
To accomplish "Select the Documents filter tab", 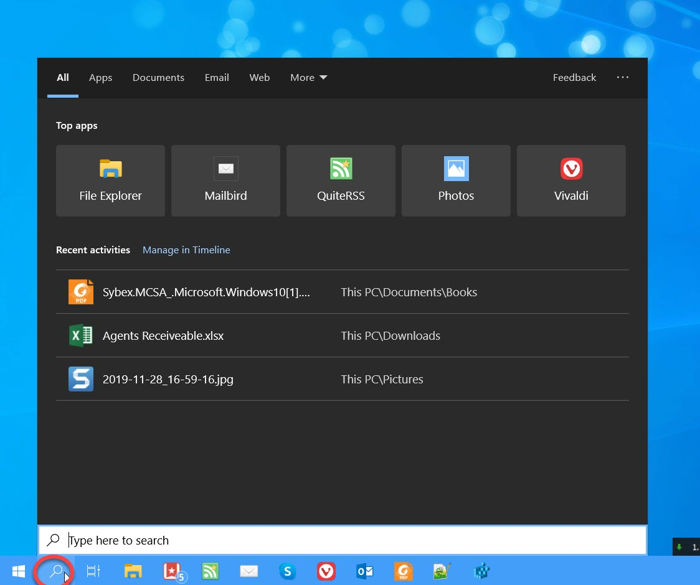I will [x=158, y=78].
